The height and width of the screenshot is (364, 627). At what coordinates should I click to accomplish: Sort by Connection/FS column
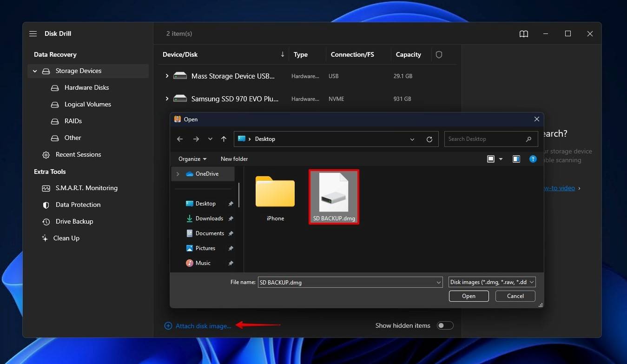point(352,55)
